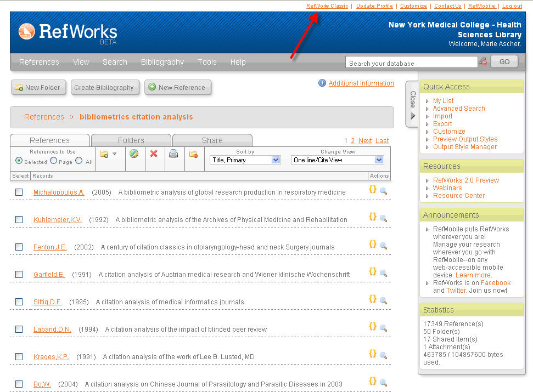Choose the Selected radio button
The image size is (533, 392).
click(19, 161)
